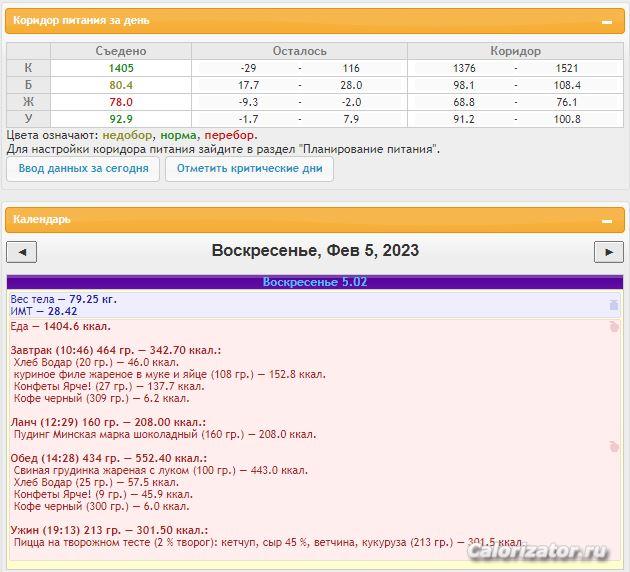The image size is (630, 572).
Task: Select the Пудинг Минская марка шоколадный item
Action: coord(165,434)
